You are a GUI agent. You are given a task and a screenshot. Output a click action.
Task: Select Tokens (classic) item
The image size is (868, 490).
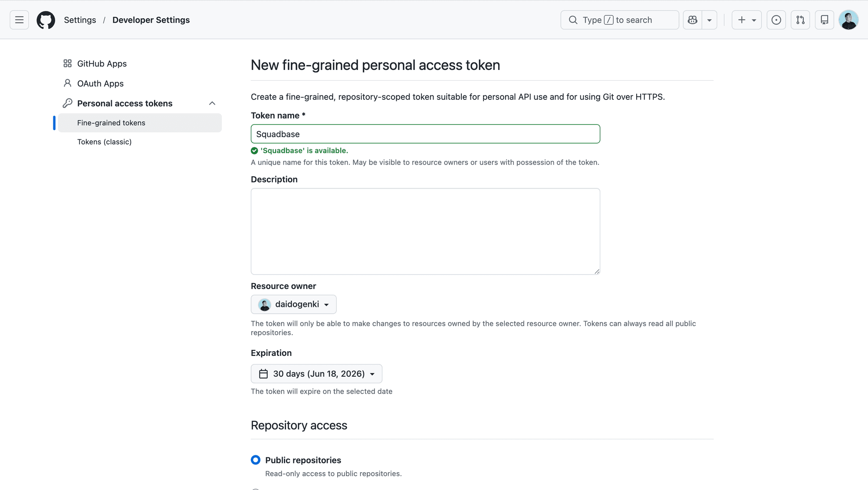click(140, 142)
